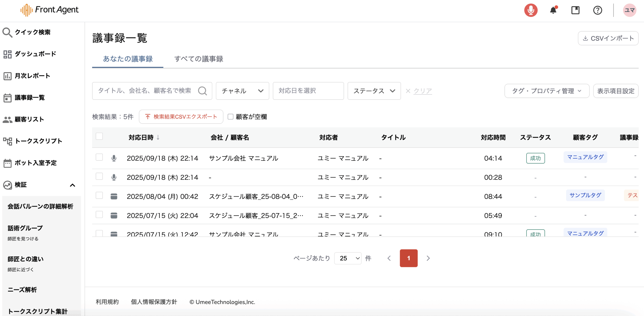Click the help question mark icon
The width and height of the screenshot is (644, 316).
pyautogui.click(x=597, y=10)
